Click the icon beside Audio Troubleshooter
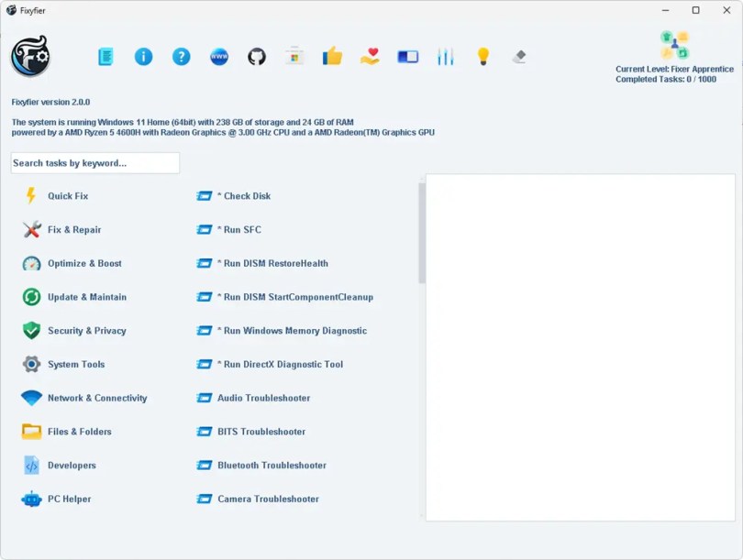The width and height of the screenshot is (743, 560). coord(205,398)
